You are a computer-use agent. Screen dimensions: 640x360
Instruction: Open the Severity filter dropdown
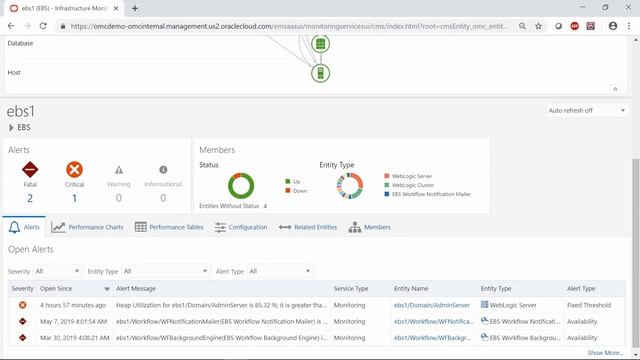click(x=57, y=271)
